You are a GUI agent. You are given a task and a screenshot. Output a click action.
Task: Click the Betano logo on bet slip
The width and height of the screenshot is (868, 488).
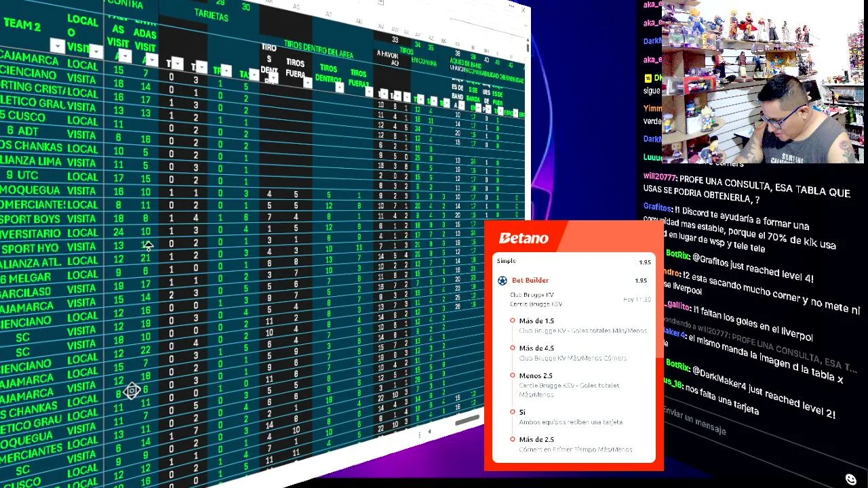point(524,238)
